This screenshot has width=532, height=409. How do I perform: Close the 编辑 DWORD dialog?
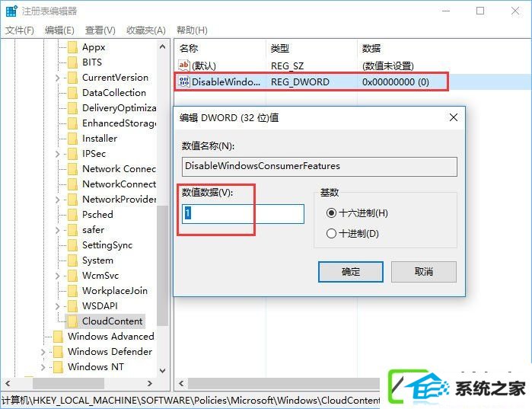pos(454,118)
